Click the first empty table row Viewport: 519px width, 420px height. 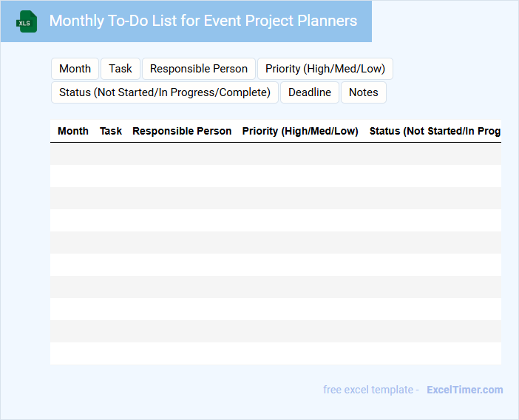point(275,154)
